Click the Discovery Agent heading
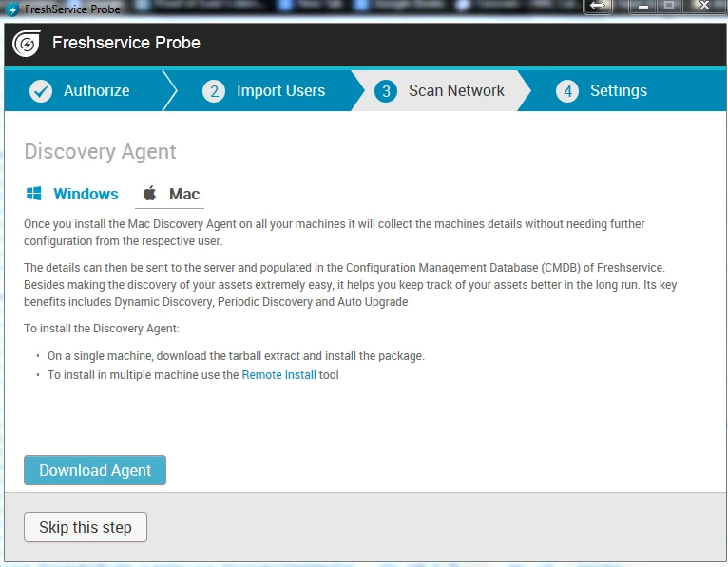728x567 pixels. tap(101, 152)
